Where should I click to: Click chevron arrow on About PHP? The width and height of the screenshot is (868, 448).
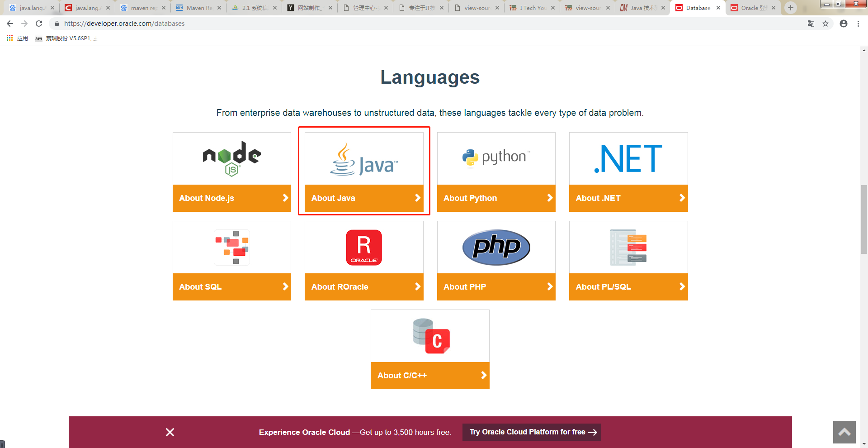[550, 286]
